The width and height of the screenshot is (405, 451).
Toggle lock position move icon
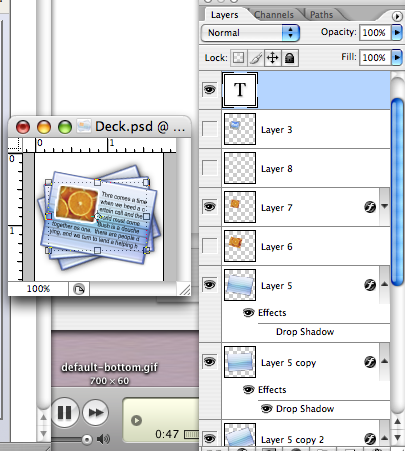(x=273, y=58)
